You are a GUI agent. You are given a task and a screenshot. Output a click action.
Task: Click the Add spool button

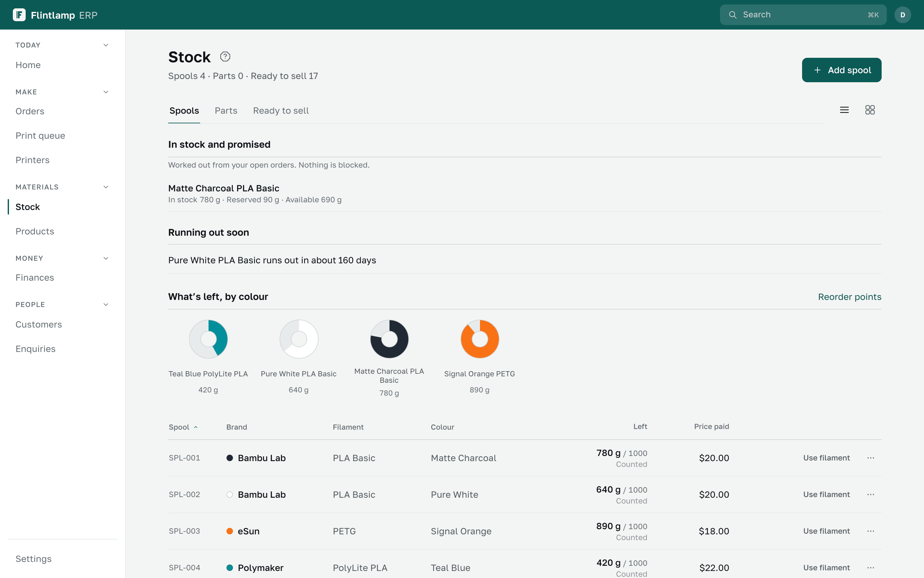842,70
